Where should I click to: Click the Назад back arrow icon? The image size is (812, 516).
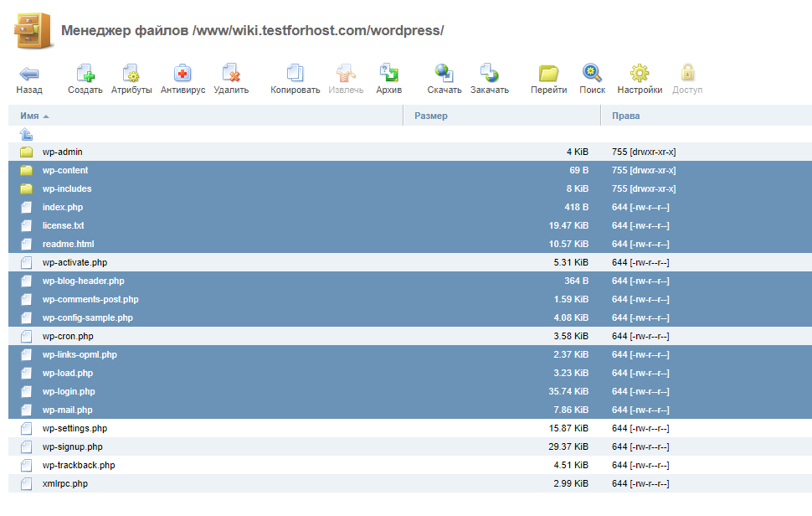click(28, 74)
